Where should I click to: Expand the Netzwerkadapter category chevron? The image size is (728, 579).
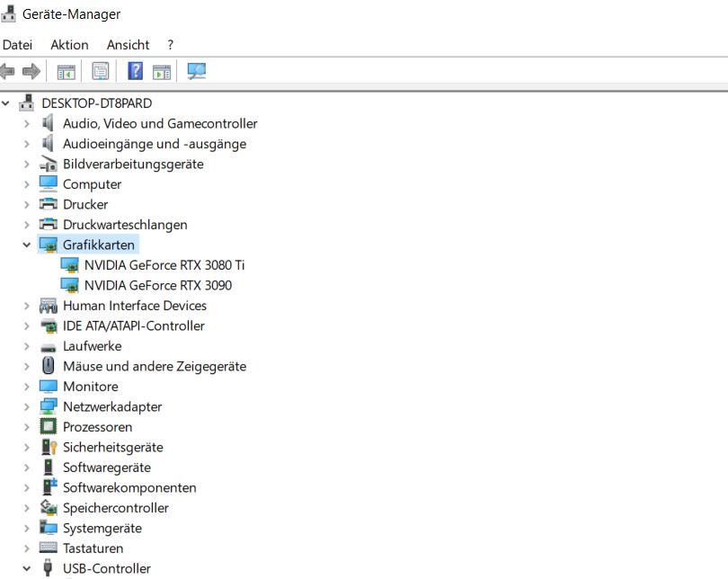tap(27, 406)
